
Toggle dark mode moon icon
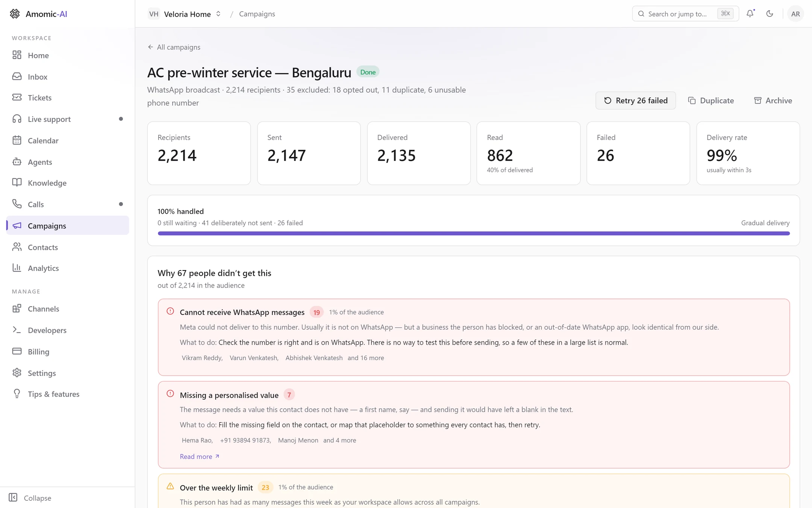point(770,14)
